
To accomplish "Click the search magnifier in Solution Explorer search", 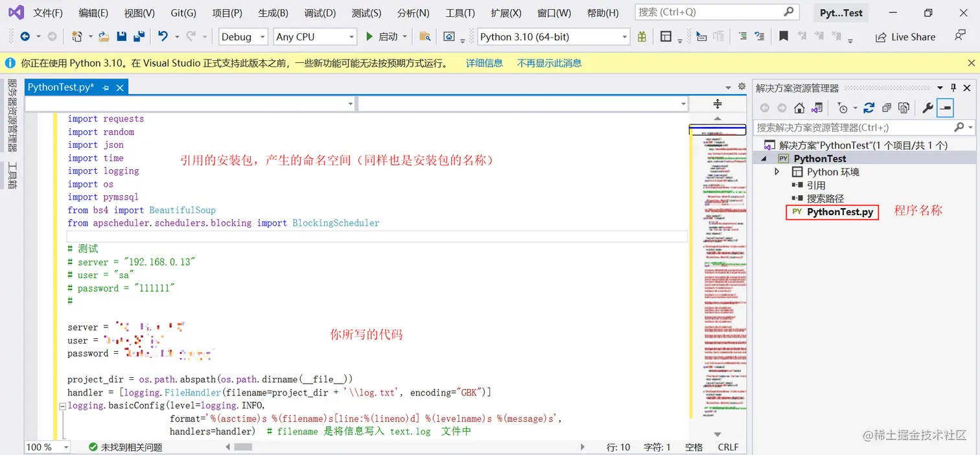I will [x=959, y=127].
